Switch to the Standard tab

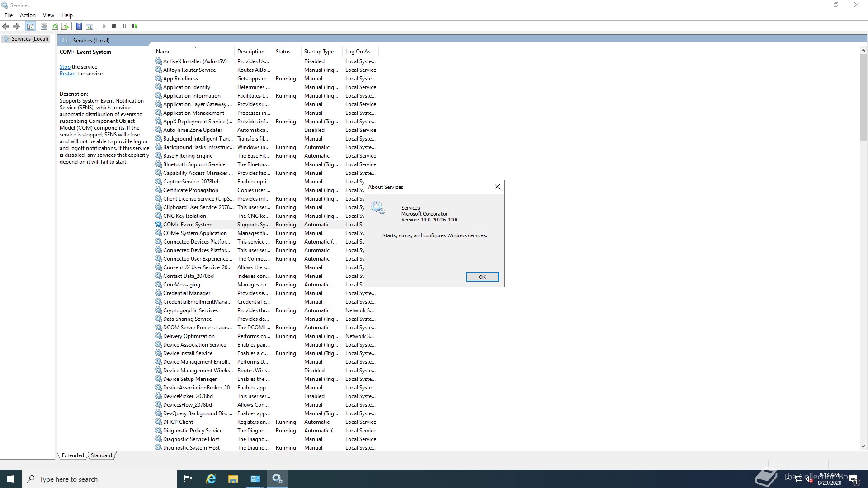click(101, 455)
